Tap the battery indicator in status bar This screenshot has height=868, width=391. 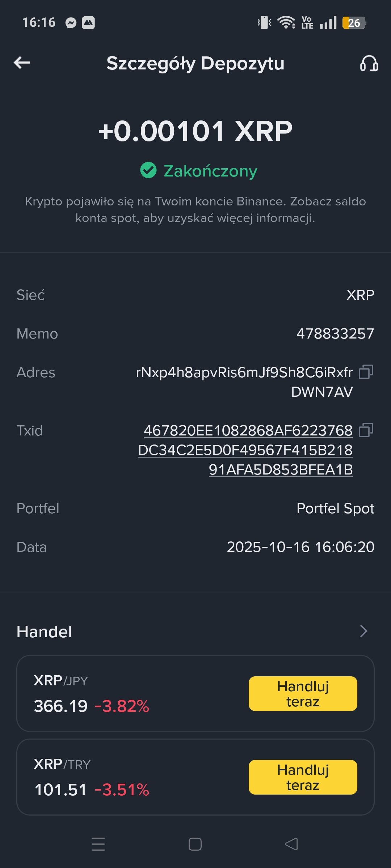[354, 23]
